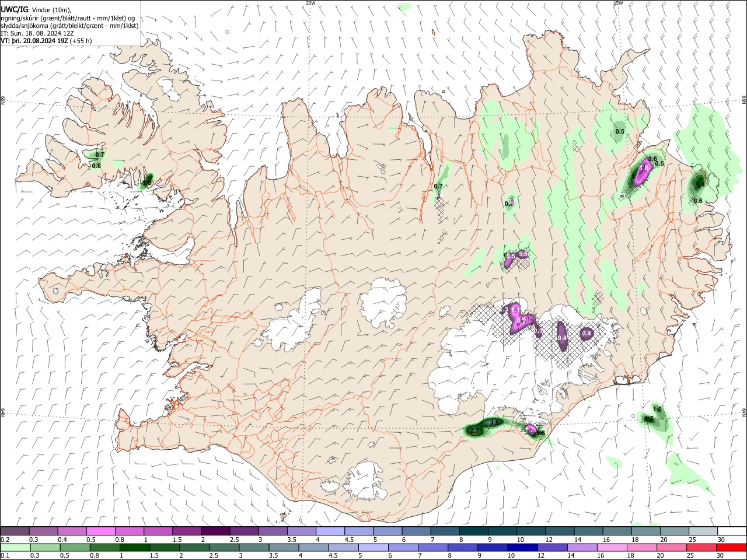The image size is (747, 560).
Task: Click the '(+55 h)' forecast offset text
Action: (x=80, y=41)
